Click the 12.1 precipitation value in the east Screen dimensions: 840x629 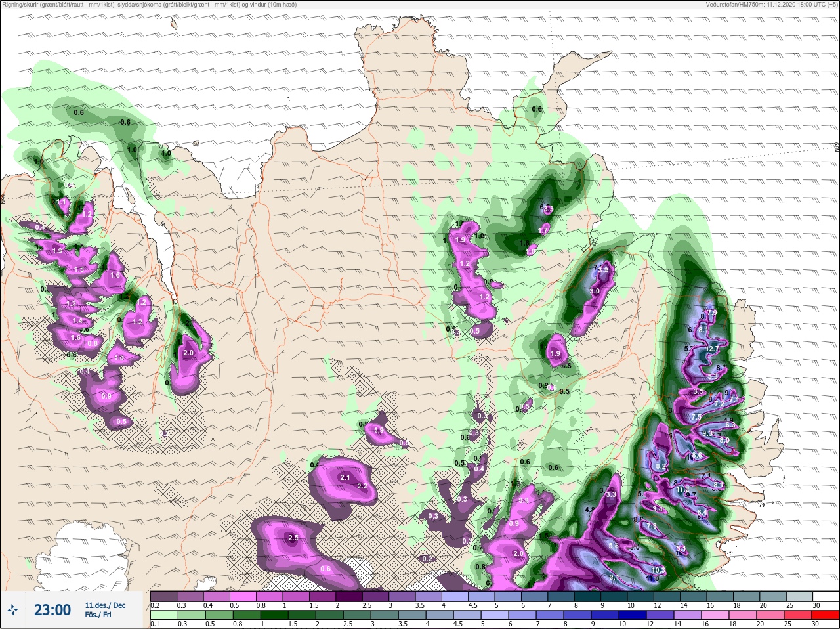[713, 348]
